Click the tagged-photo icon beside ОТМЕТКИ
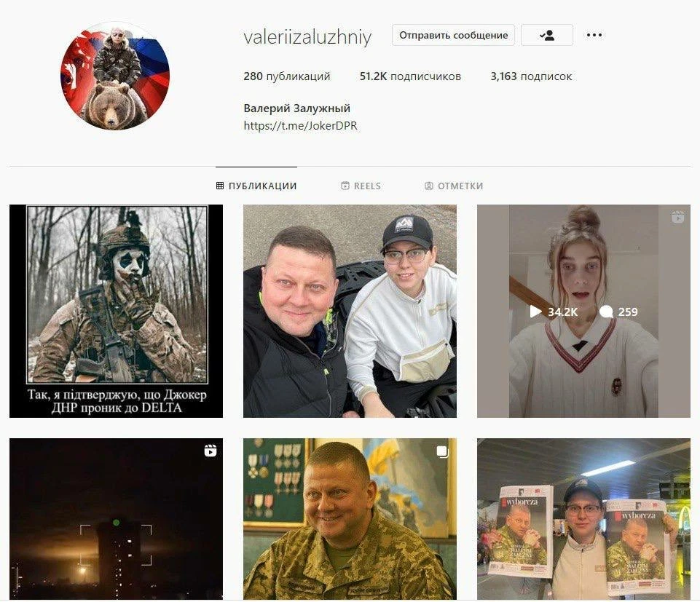The width and height of the screenshot is (700, 602). tap(428, 186)
